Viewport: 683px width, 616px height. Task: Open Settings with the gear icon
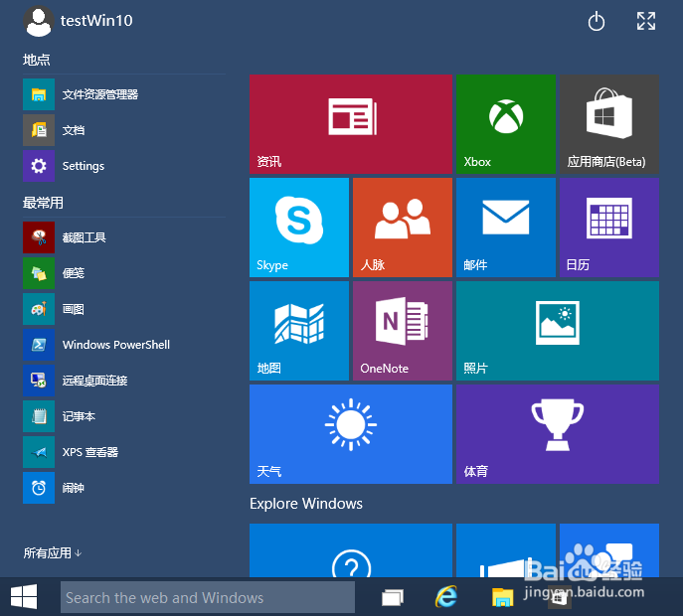pyautogui.click(x=124, y=166)
